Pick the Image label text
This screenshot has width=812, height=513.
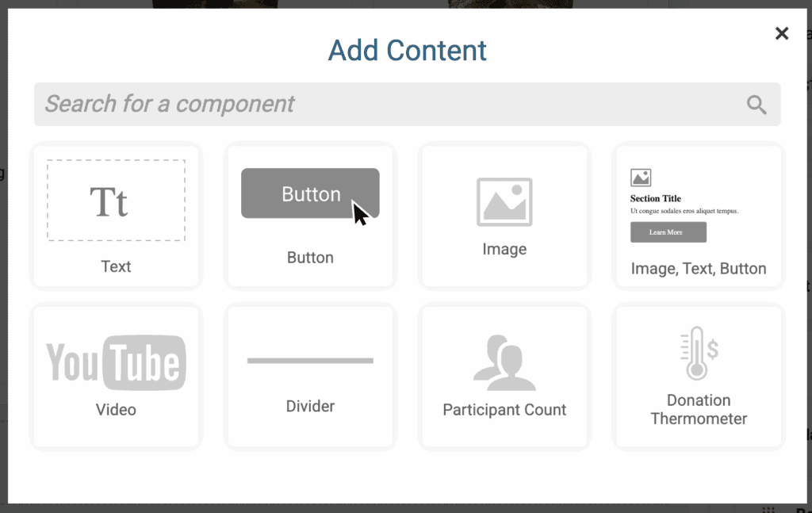coord(504,249)
